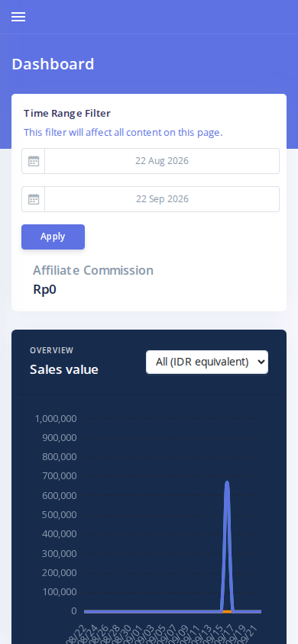Click the filter description note text
The width and height of the screenshot is (298, 644).
coord(123,133)
